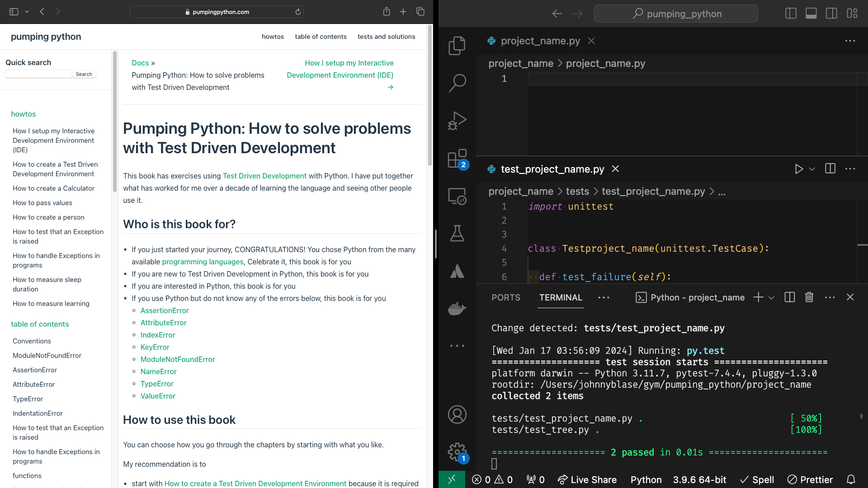Image resolution: width=868 pixels, height=488 pixels.
Task: Open the Search view in VS Code activity bar
Action: pos(457,83)
